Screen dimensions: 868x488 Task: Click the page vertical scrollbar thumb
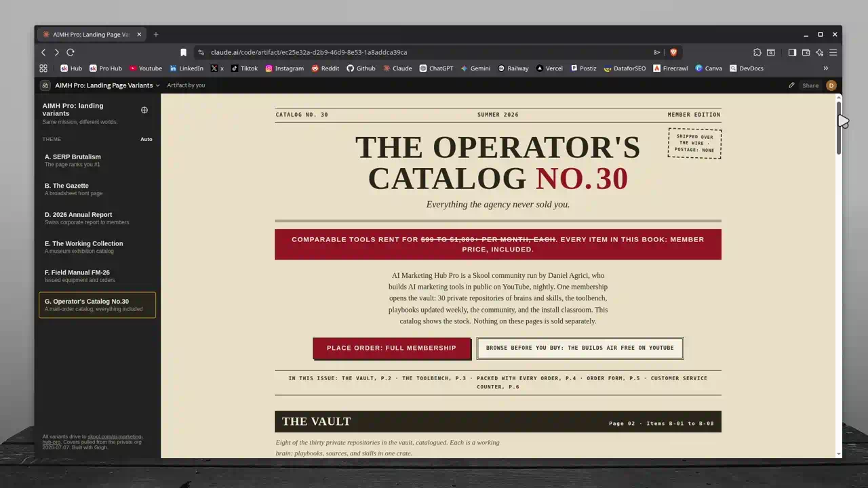coord(839,127)
